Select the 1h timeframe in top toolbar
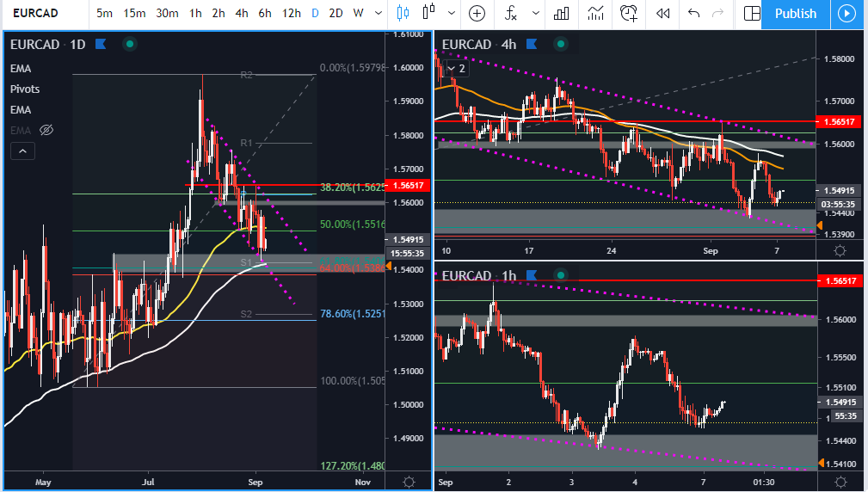This screenshot has height=492, width=868. [195, 13]
